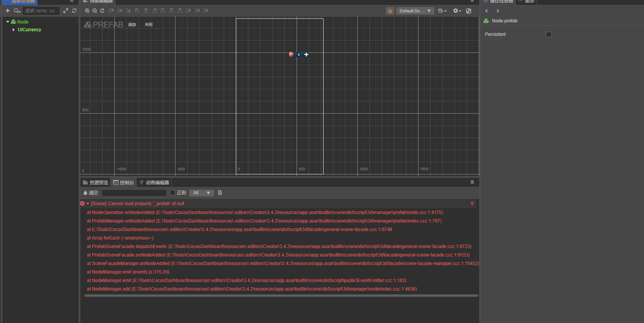Open the scene settings gear dropdown

[x=457, y=11]
